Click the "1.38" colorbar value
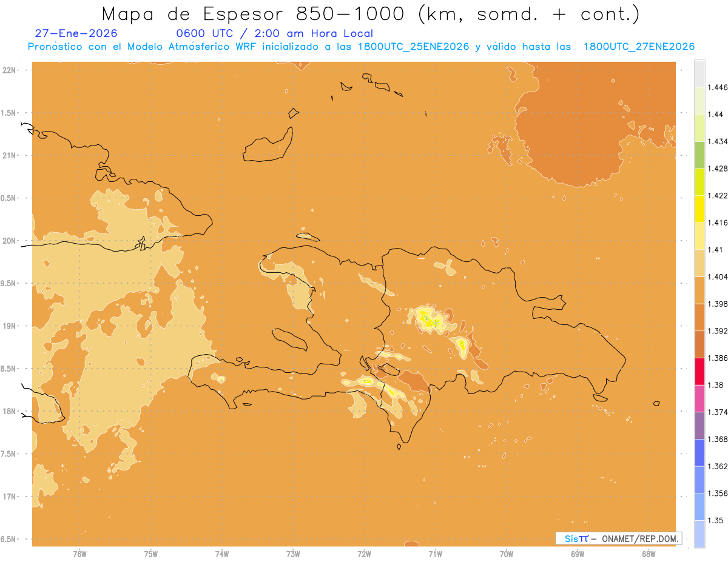This screenshot has height=562, width=728. pos(716,385)
